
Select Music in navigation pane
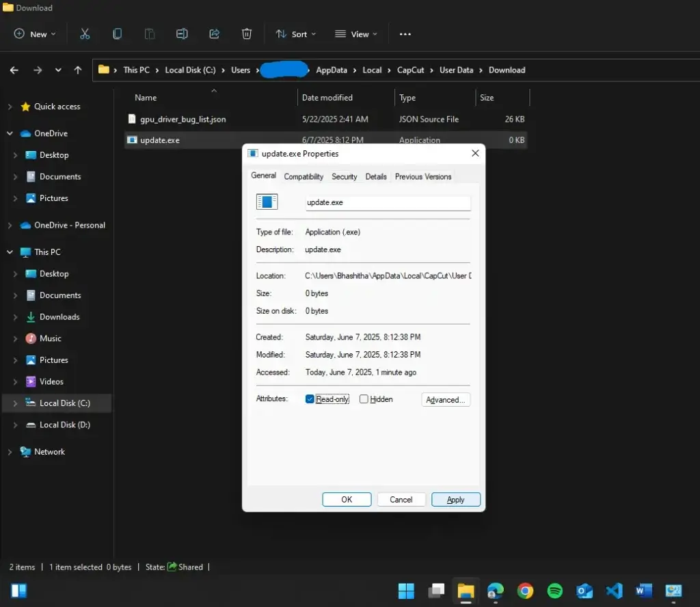pyautogui.click(x=50, y=338)
